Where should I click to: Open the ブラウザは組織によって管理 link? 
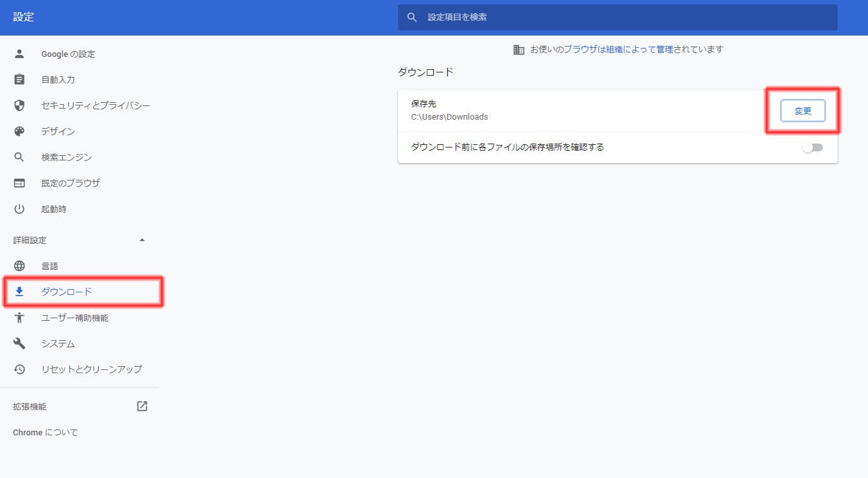pyautogui.click(x=619, y=49)
